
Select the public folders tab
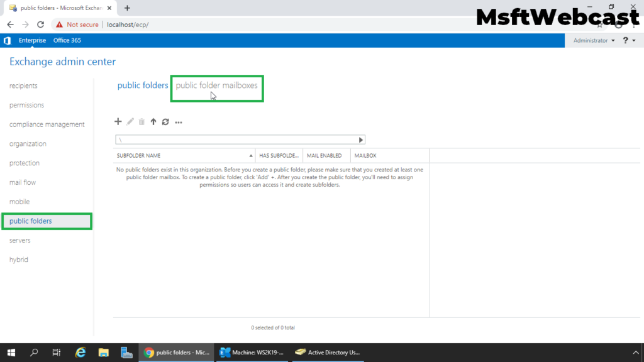click(x=143, y=85)
